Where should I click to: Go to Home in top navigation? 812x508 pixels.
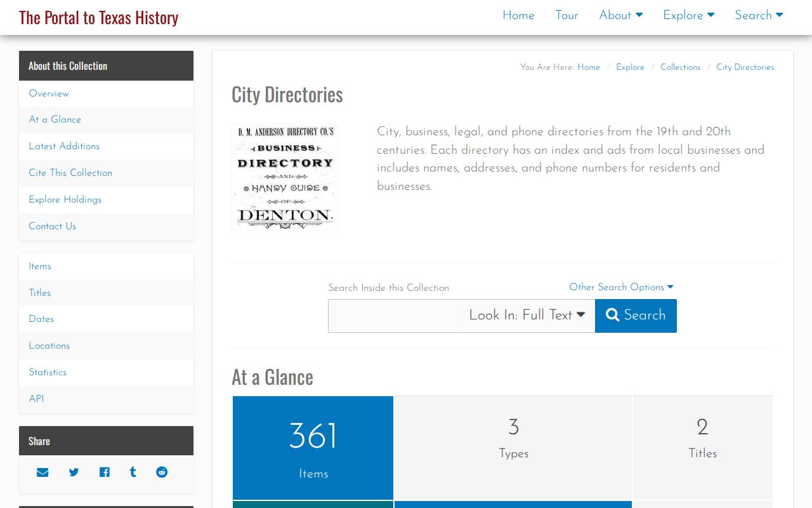[518, 15]
